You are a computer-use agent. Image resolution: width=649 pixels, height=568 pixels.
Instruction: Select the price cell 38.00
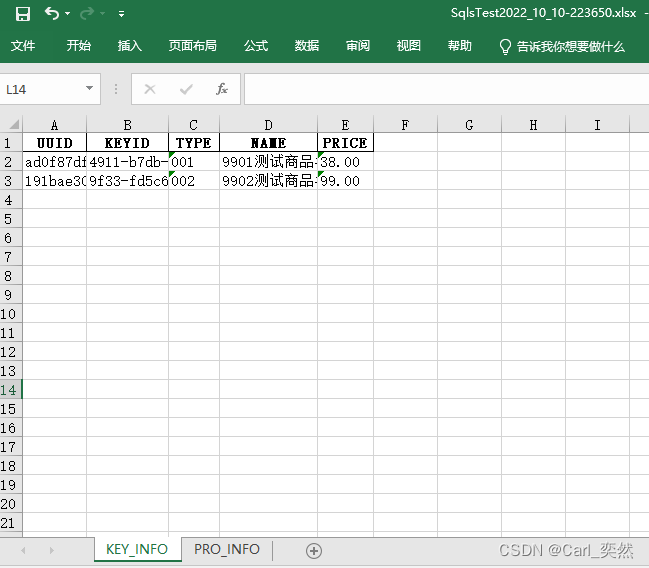point(346,162)
